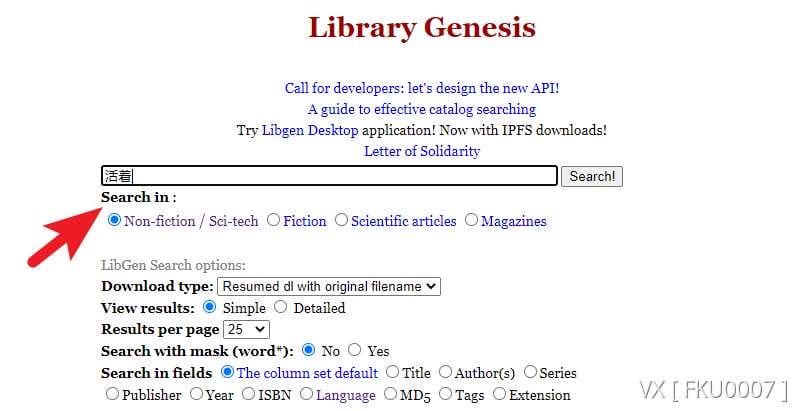Select the Extension search field option
This screenshot has height=411, width=796.
coord(500,394)
